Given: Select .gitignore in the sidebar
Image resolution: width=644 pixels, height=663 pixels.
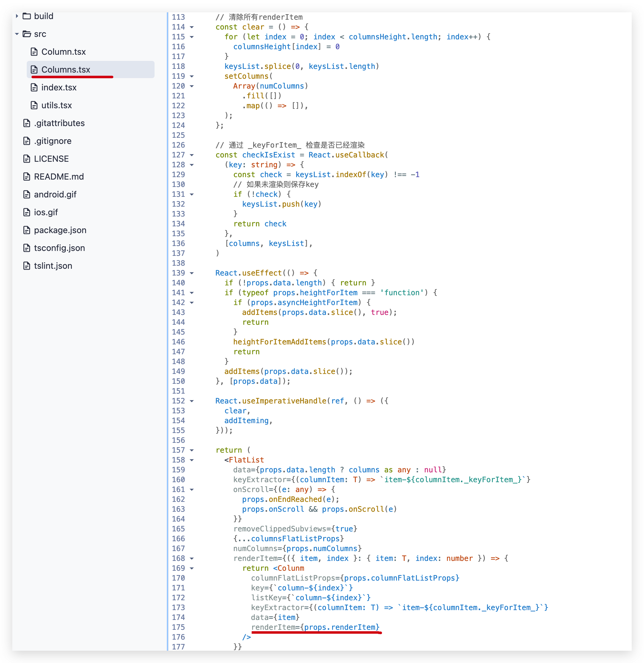Looking at the screenshot, I should tap(53, 141).
